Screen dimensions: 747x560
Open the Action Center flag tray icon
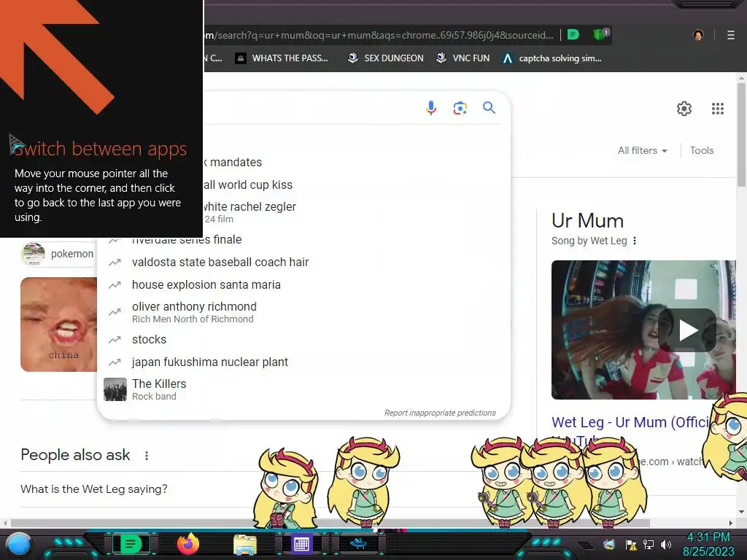pyautogui.click(x=631, y=544)
